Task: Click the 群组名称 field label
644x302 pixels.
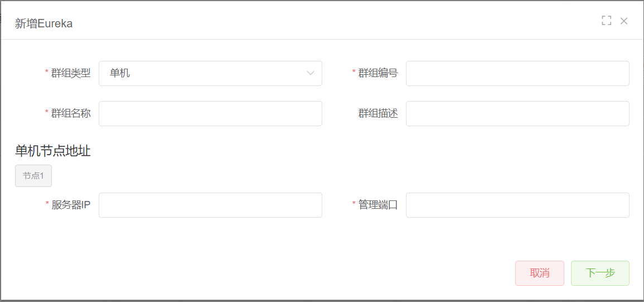Action: tap(71, 113)
